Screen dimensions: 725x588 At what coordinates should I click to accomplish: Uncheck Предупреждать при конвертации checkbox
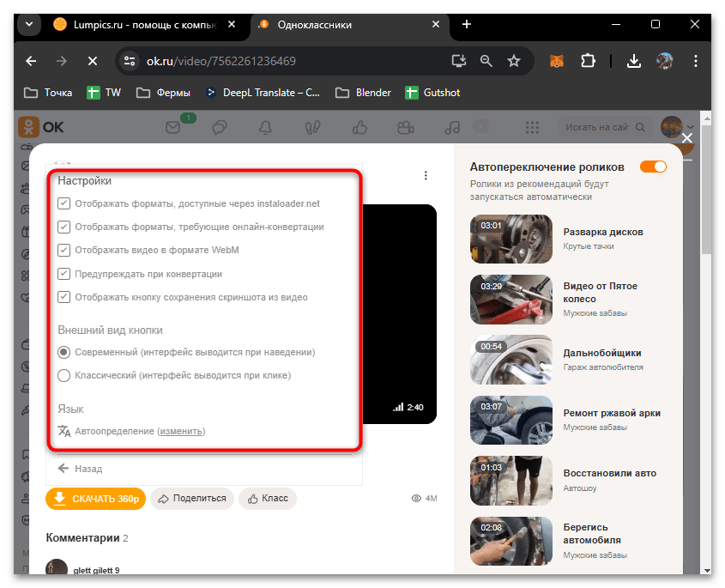pos(63,274)
